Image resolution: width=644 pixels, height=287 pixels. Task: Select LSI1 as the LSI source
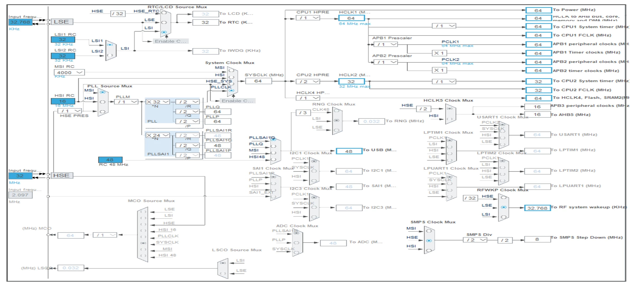(110, 45)
